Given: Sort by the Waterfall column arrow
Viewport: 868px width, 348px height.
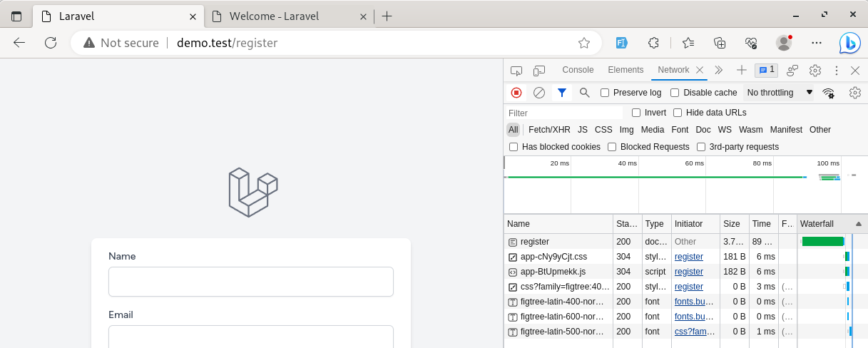Looking at the screenshot, I should (858, 224).
